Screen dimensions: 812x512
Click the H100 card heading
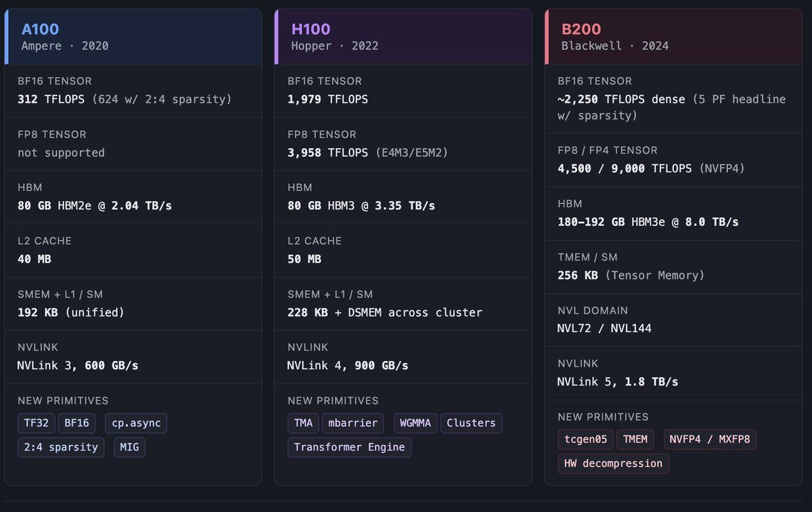311,29
